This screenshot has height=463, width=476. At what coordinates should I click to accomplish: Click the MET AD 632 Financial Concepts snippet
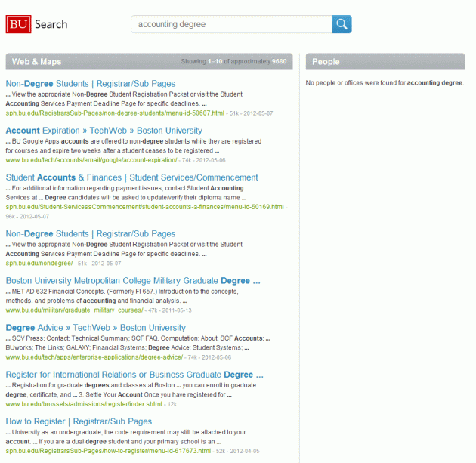tap(122, 296)
